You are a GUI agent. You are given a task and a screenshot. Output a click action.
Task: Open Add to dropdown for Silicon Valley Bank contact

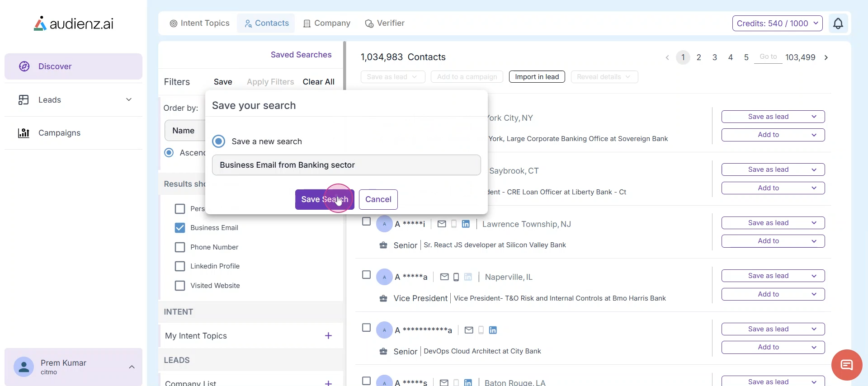[x=773, y=241]
